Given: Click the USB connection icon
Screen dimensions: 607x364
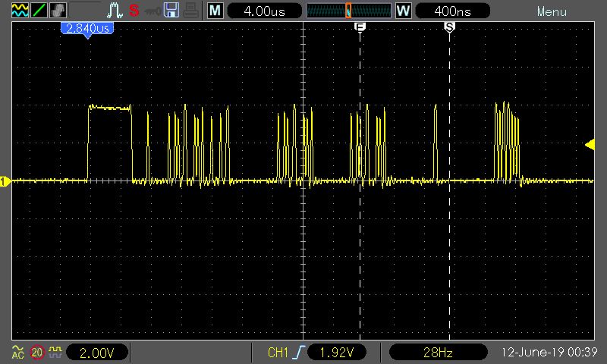Looking at the screenshot, I should [153, 11].
